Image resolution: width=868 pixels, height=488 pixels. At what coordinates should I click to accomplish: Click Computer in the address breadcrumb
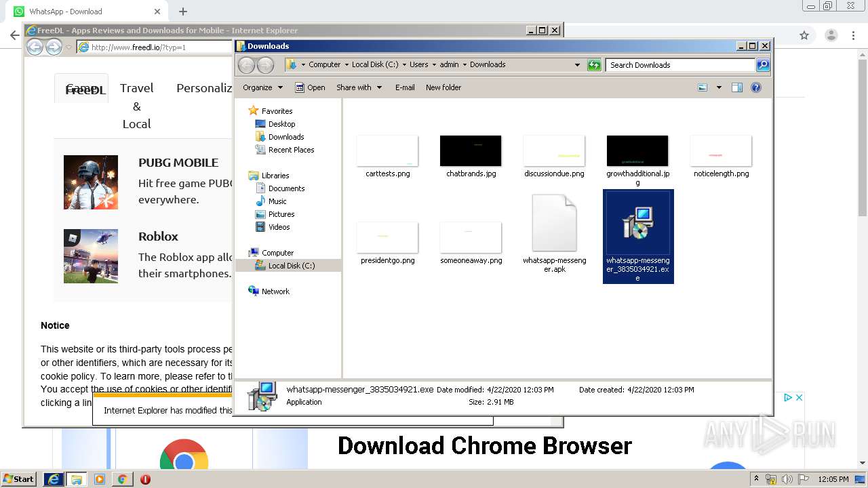[x=324, y=64]
